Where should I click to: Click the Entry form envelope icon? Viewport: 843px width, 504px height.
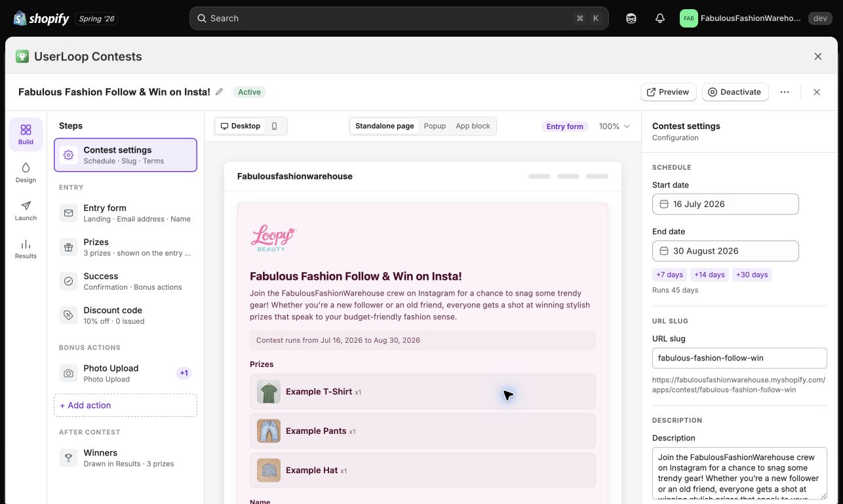[x=68, y=213]
